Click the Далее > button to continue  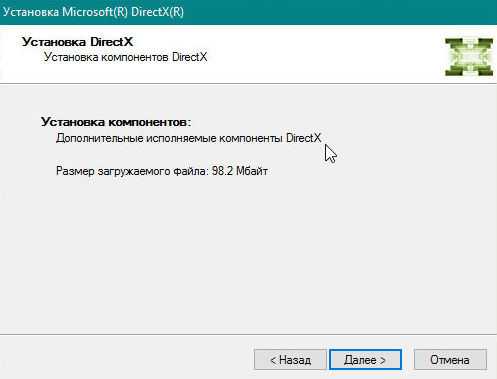(365, 360)
